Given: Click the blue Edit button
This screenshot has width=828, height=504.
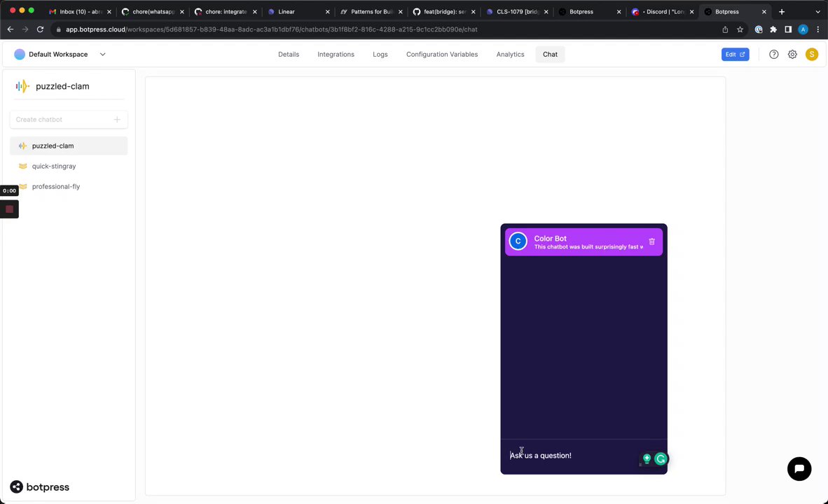Looking at the screenshot, I should (735, 55).
